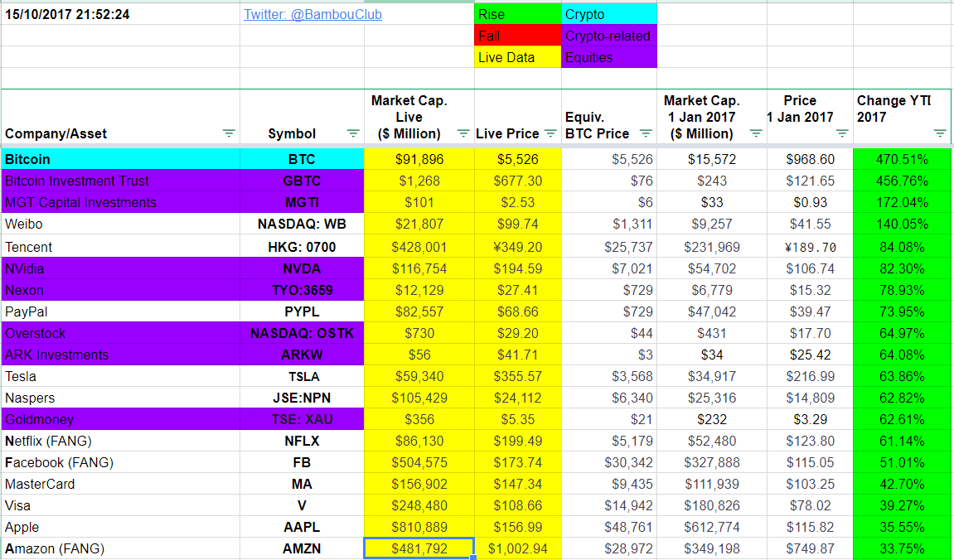This screenshot has height=560, width=954.
Task: Select the $1,002.94 live price cell
Action: [518, 549]
